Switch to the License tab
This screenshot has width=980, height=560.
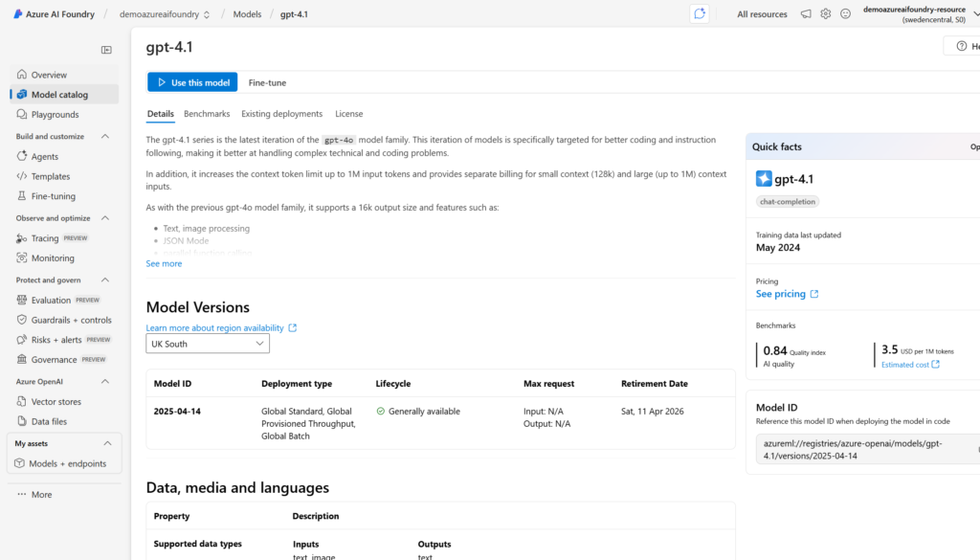tap(348, 114)
